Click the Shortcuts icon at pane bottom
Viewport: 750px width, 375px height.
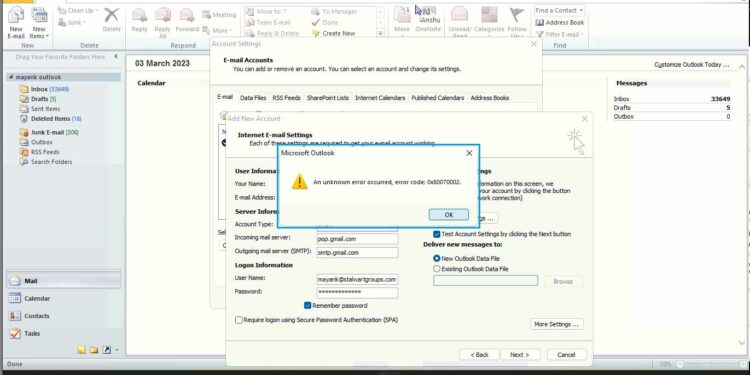coord(107,350)
